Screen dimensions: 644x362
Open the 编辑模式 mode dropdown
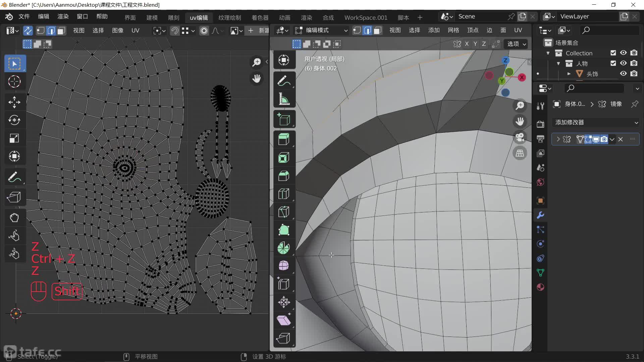point(321,30)
